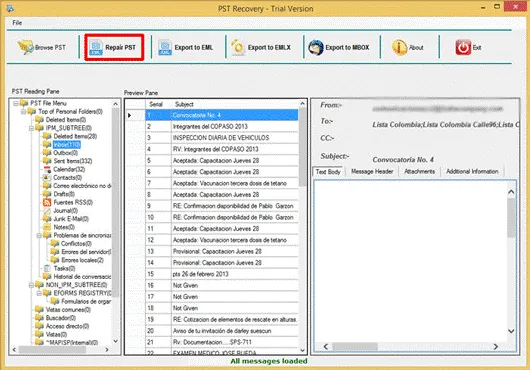
Task: Open the File menu
Action: (x=17, y=23)
